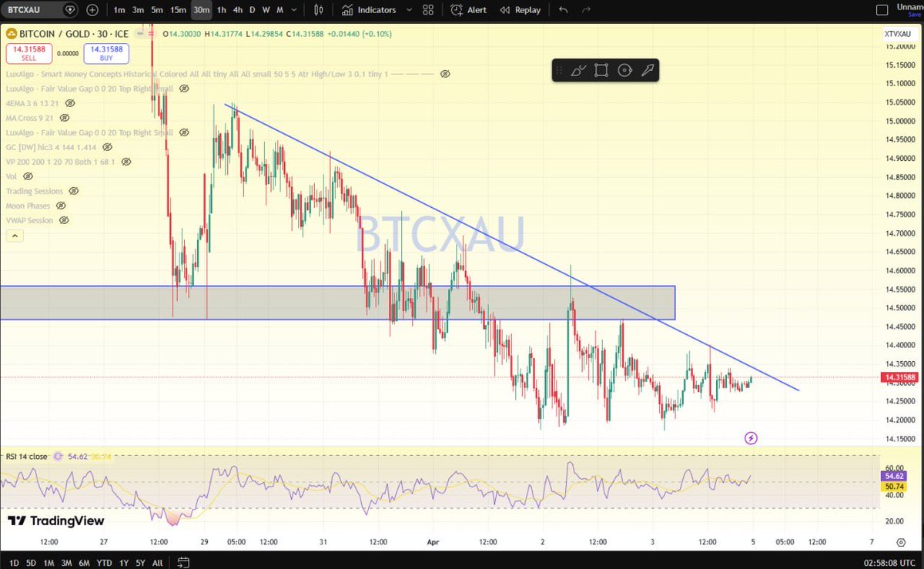This screenshot has height=569, width=924.
Task: Select the 15m timeframe
Action: [178, 10]
